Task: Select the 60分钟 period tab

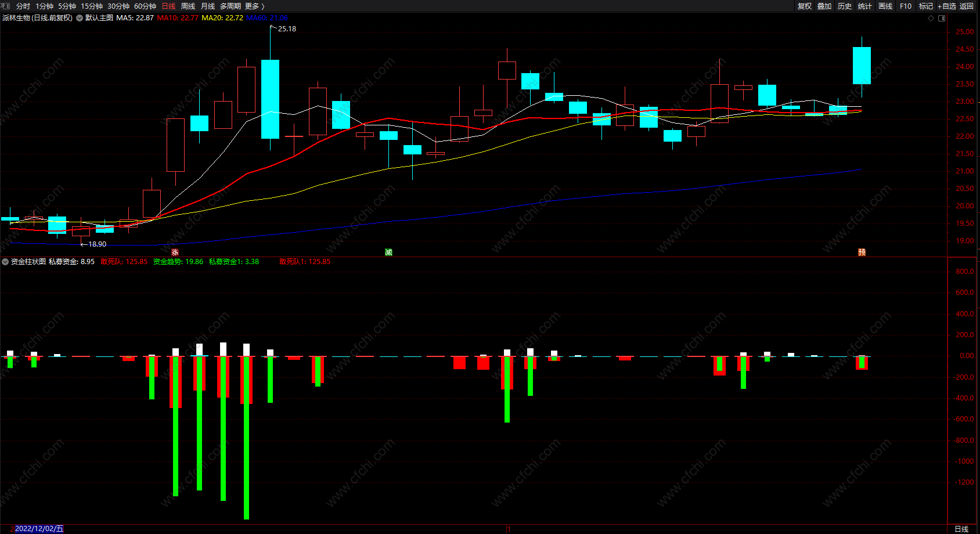Action: coord(145,6)
